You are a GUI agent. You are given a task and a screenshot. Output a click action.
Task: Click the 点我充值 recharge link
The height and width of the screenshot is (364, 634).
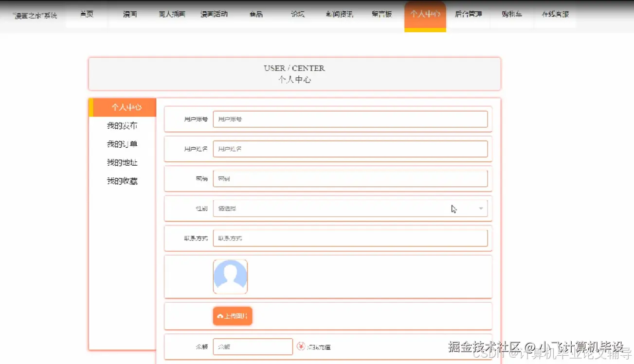click(319, 347)
